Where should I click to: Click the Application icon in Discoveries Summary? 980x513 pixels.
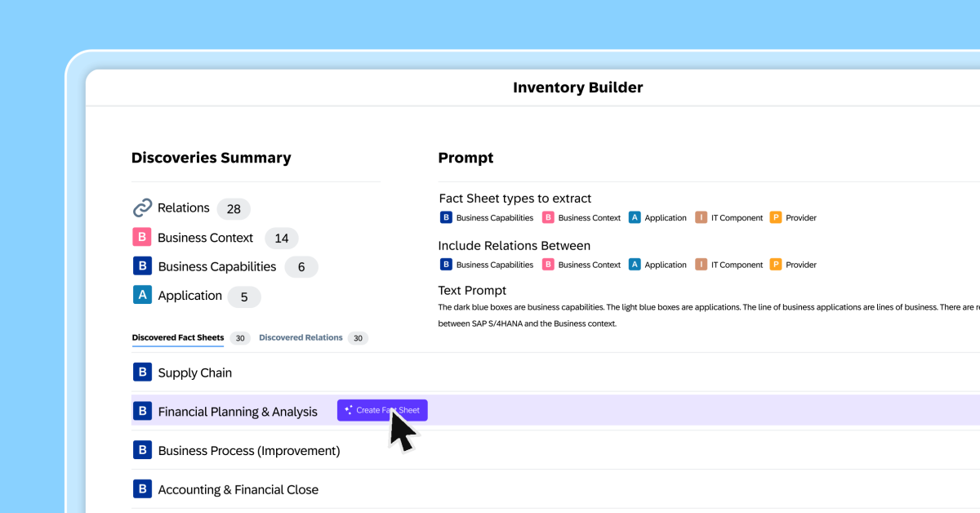pyautogui.click(x=142, y=296)
